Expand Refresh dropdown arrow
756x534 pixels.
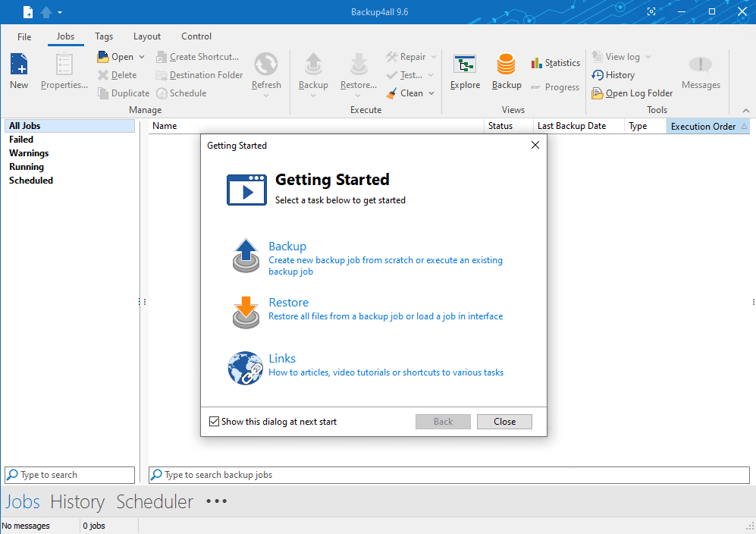(266, 96)
